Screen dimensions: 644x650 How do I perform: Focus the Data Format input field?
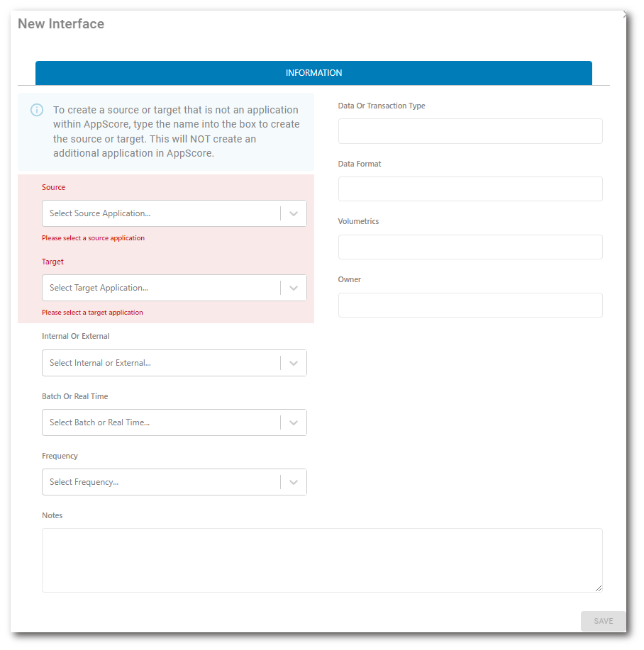pyautogui.click(x=470, y=189)
